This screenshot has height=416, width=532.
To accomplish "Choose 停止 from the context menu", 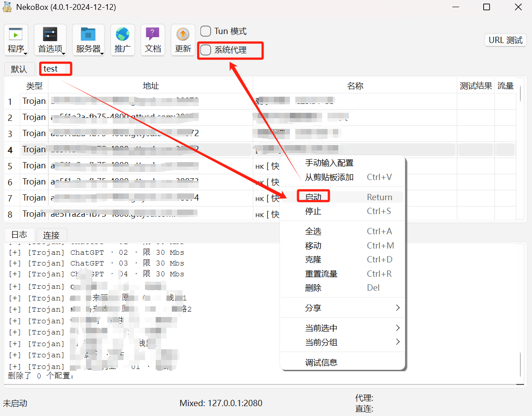I will click(313, 211).
